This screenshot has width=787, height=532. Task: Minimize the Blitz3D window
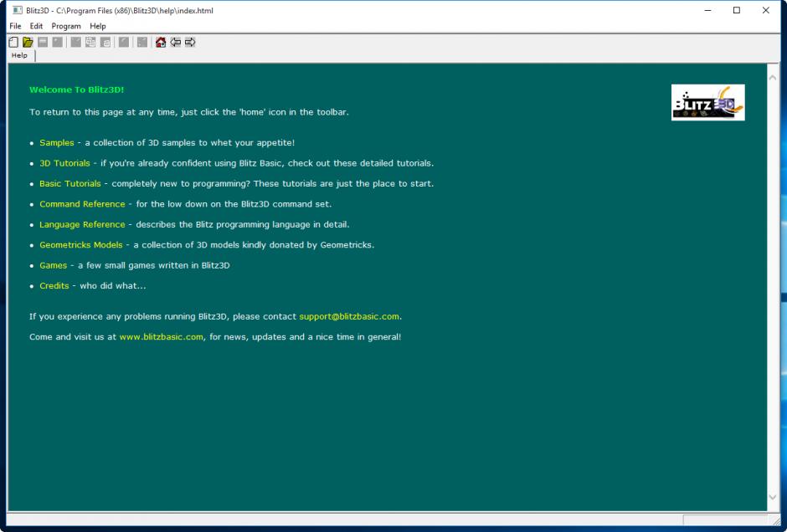point(707,10)
